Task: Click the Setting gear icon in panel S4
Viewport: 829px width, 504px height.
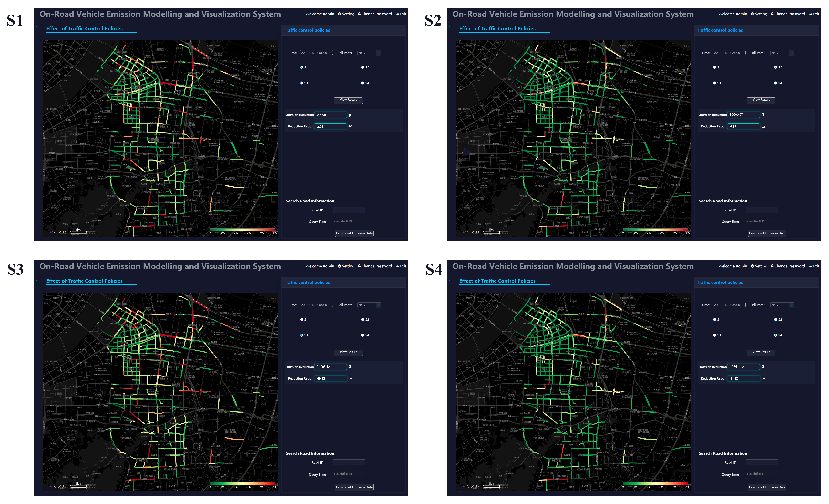Action: click(752, 266)
